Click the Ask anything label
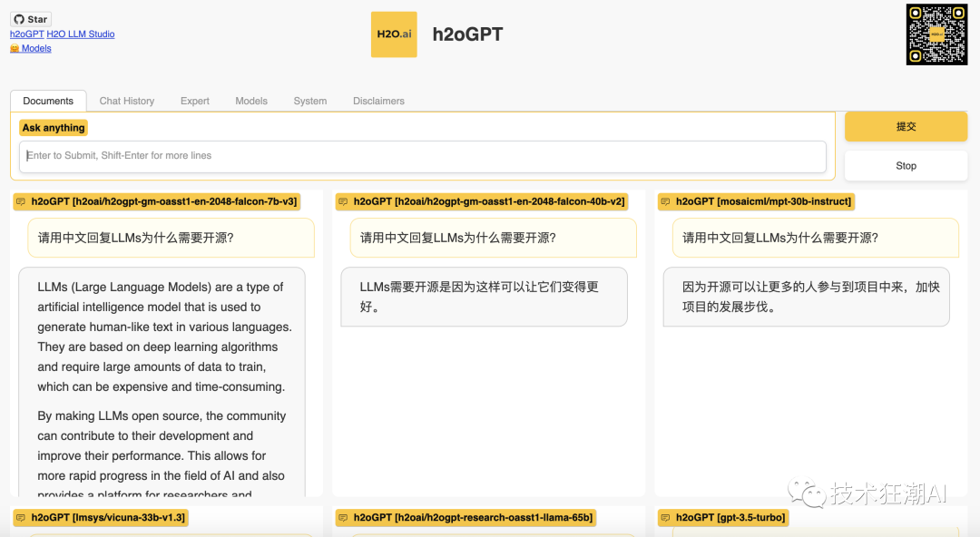 54,128
